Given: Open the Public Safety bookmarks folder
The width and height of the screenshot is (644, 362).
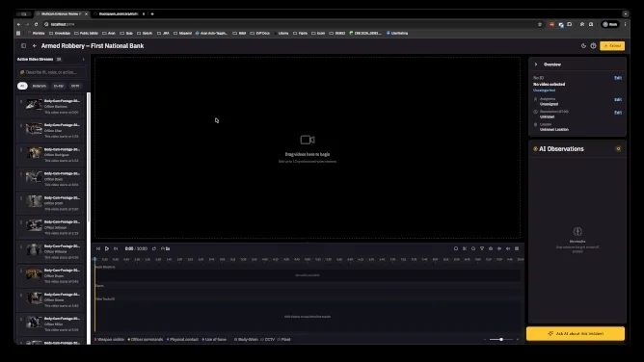Looking at the screenshot, I should (86, 33).
